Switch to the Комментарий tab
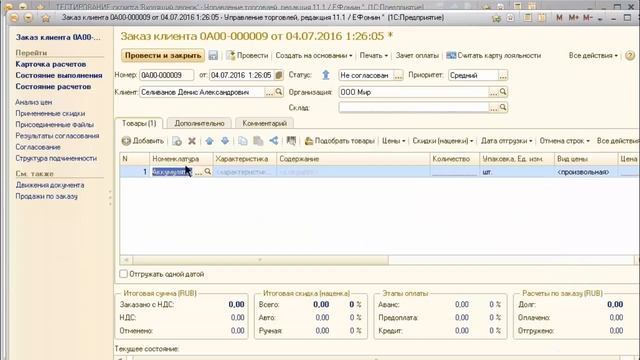This screenshot has height=360, width=640. 264,123
